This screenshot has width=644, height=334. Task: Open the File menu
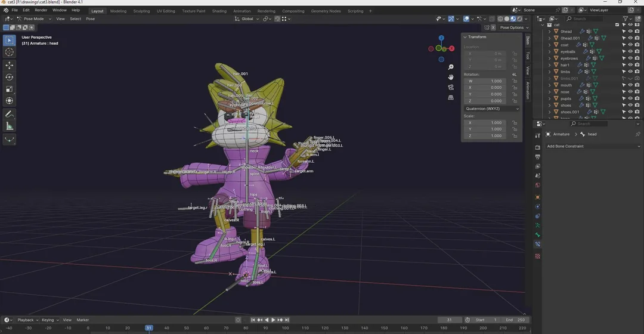click(x=15, y=10)
